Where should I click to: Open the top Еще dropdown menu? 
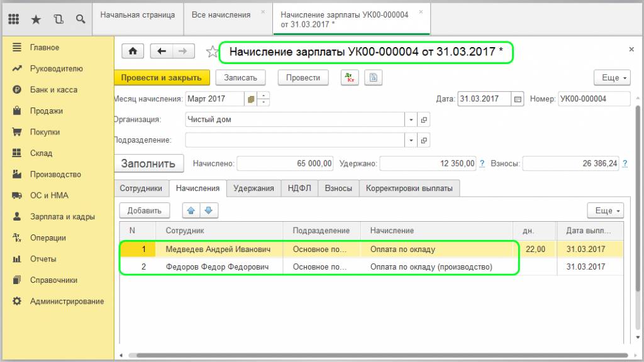tap(612, 77)
